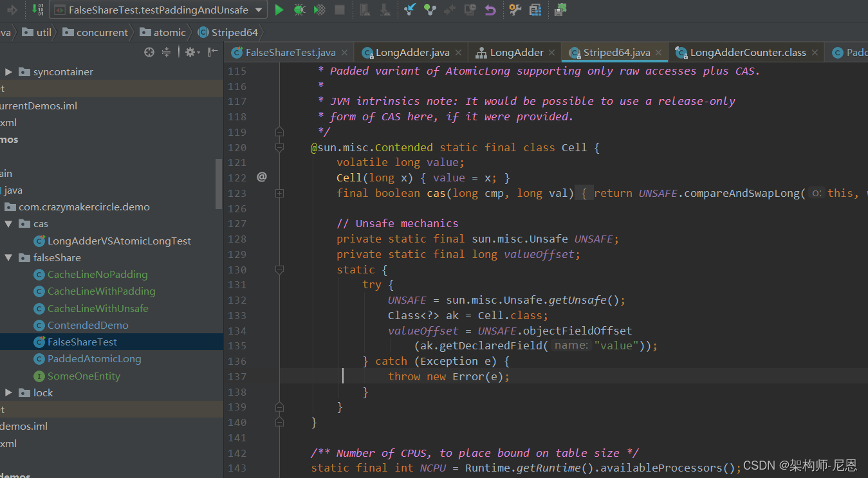Fold the Cell class at line 120
This screenshot has width=868, height=478.
(279, 147)
